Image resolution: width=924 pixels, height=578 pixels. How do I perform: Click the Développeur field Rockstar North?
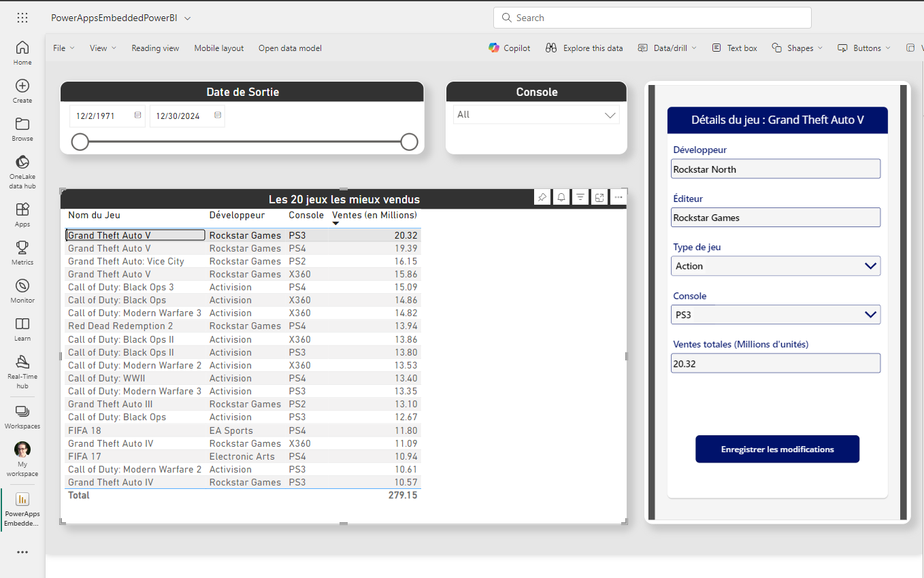pyautogui.click(x=776, y=169)
